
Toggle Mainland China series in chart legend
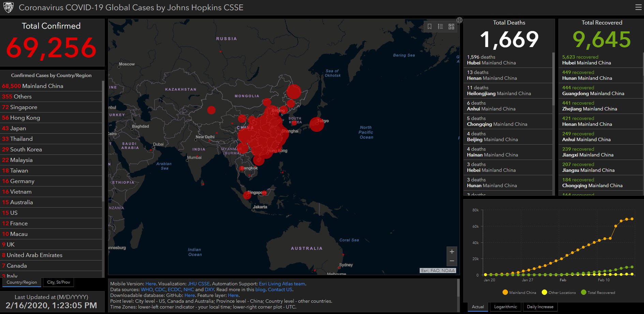coord(519,293)
